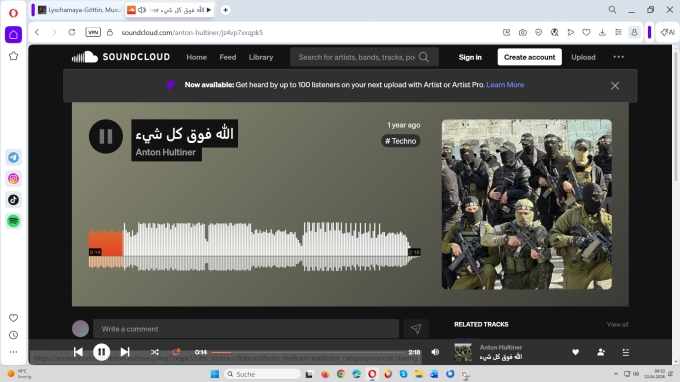Open Instagram in Opera sidebar
Image resolution: width=680 pixels, height=382 pixels.
click(x=13, y=179)
